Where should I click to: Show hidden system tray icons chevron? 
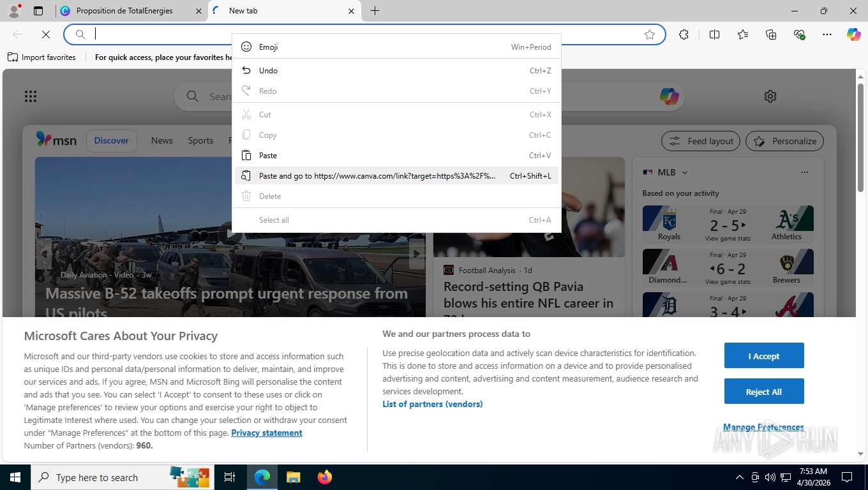(739, 477)
